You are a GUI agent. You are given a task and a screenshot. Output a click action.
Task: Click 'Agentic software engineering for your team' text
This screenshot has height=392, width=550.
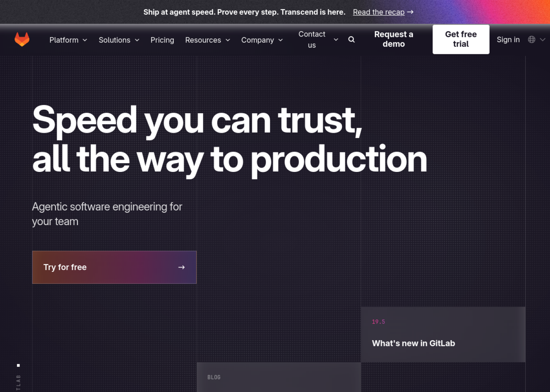[x=107, y=214]
